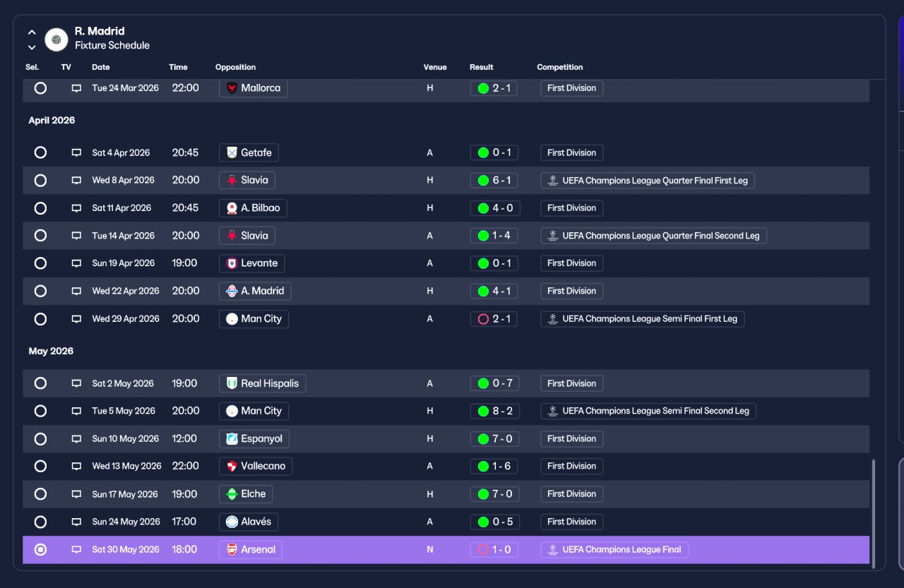Click the Elche club crest icon
The height and width of the screenshot is (588, 904).
(232, 494)
